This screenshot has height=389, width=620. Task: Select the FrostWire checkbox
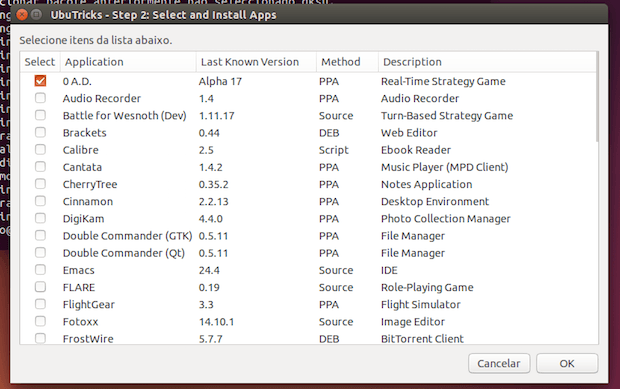click(x=40, y=338)
